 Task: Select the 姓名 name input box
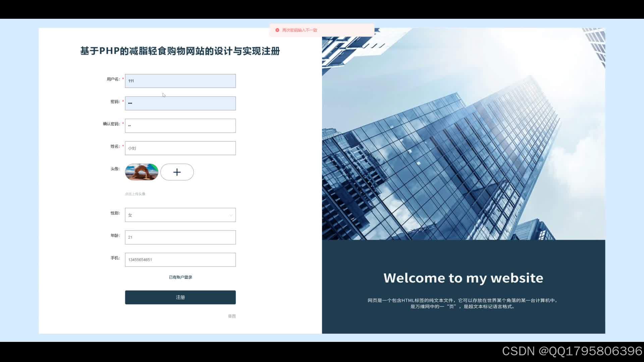180,148
